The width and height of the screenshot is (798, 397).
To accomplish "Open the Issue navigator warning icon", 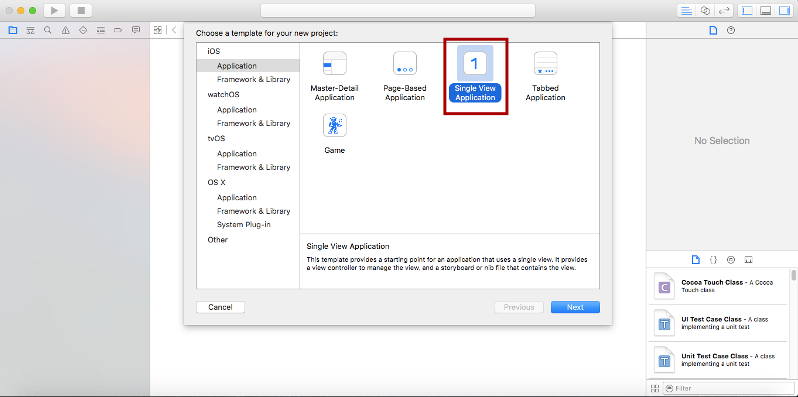I will [x=66, y=30].
